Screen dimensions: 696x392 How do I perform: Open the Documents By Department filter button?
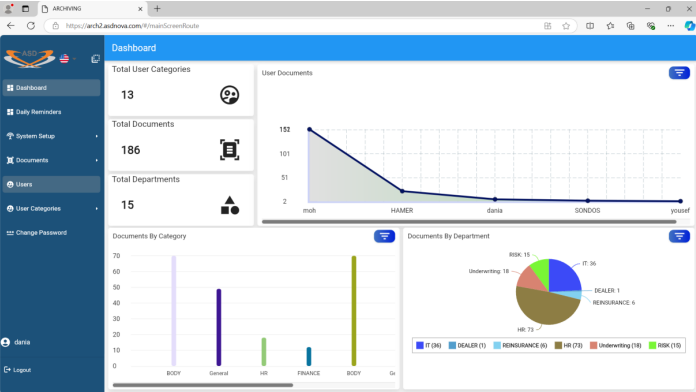(679, 236)
